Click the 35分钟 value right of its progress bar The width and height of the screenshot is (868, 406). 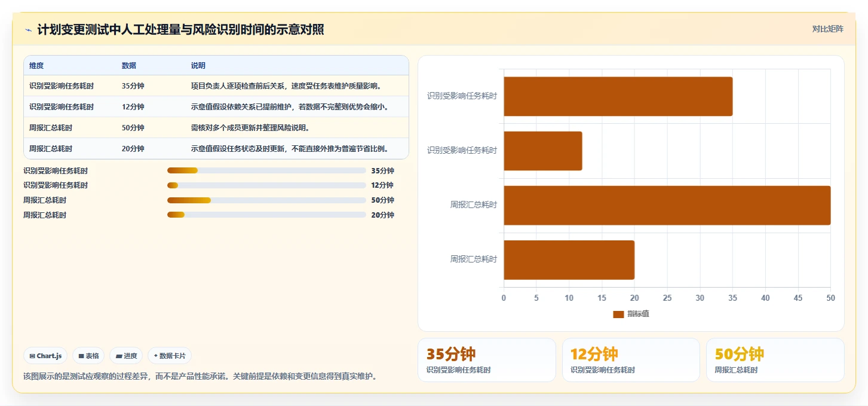pyautogui.click(x=382, y=171)
